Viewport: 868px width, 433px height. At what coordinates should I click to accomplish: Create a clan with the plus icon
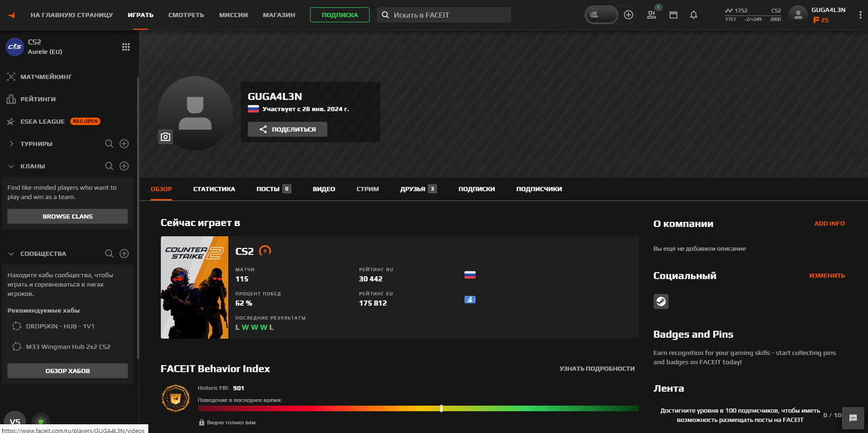click(124, 166)
